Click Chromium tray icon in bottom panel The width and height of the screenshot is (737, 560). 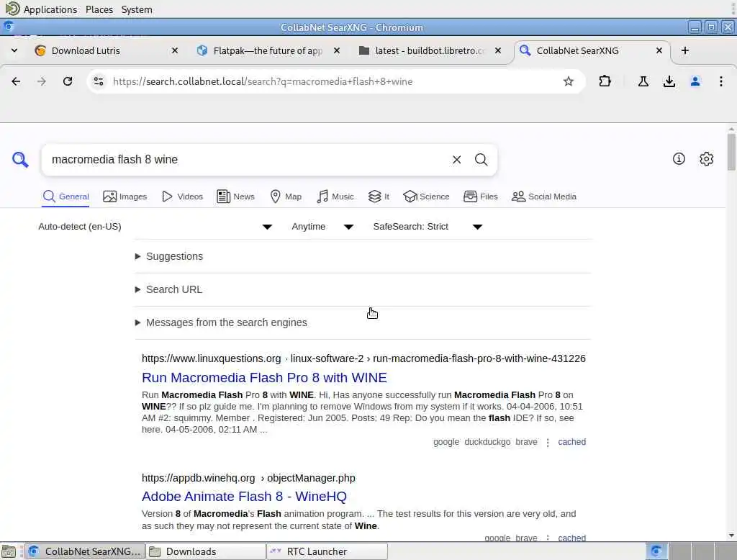656,551
